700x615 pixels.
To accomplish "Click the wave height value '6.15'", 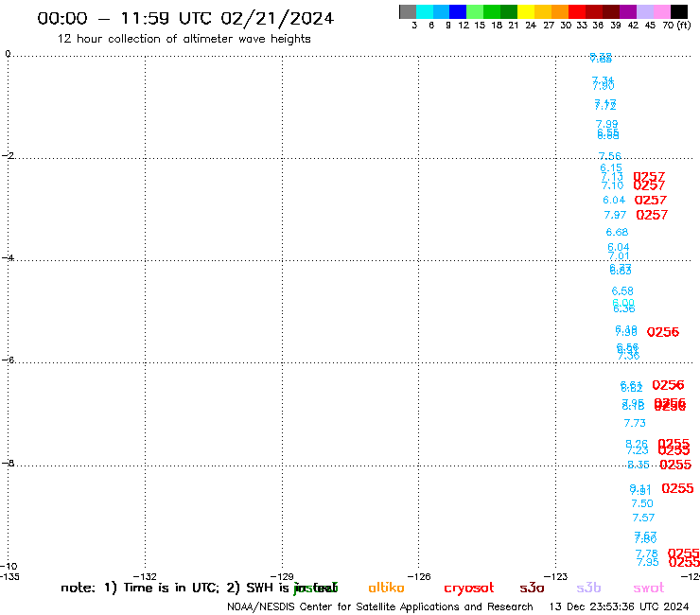I will click(611, 167).
